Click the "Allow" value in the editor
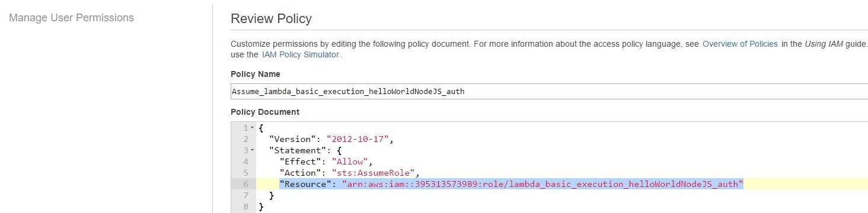This screenshot has width=868, height=213. click(x=351, y=162)
